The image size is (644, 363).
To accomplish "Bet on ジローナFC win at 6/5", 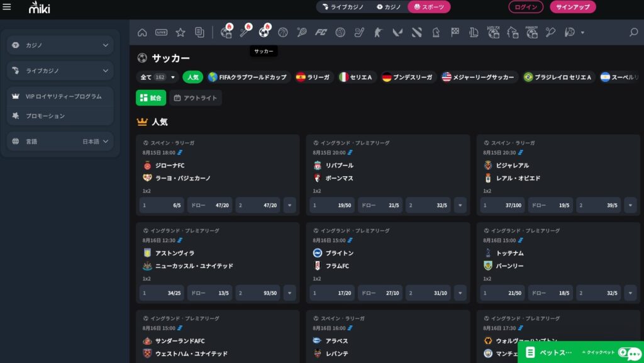I will coord(162,205).
